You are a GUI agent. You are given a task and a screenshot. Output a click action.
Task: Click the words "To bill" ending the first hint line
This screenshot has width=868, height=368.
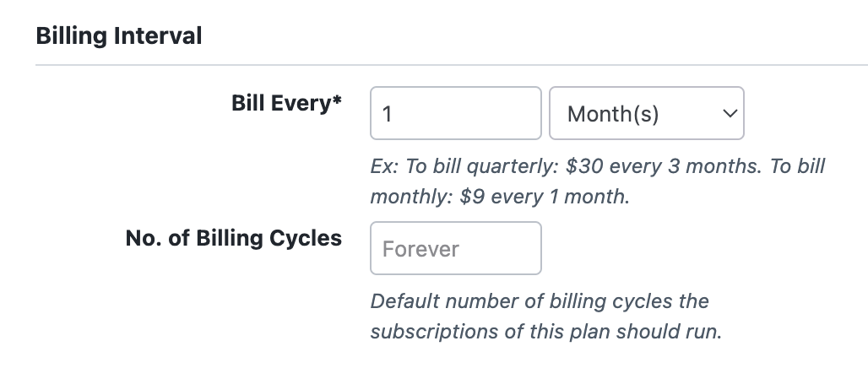[798, 166]
